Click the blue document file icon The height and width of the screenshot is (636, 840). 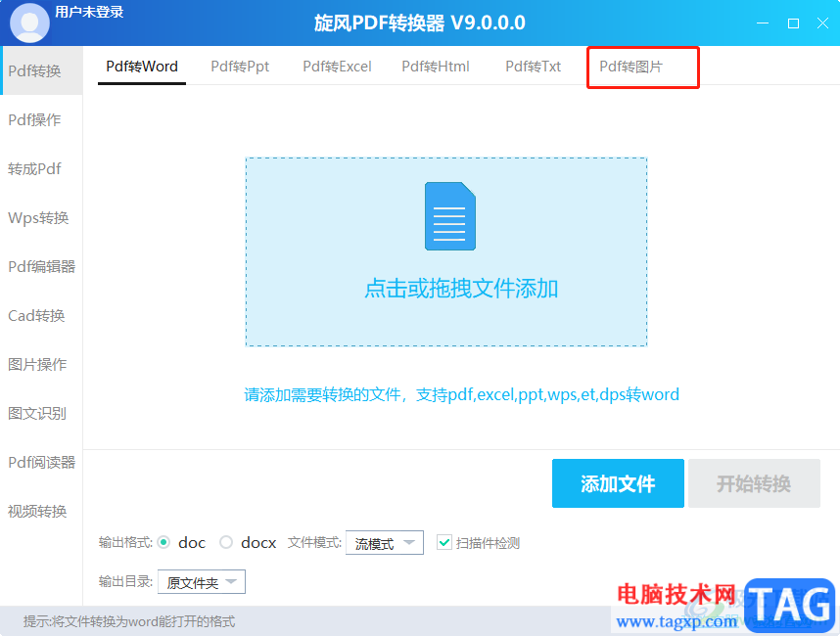click(x=450, y=215)
